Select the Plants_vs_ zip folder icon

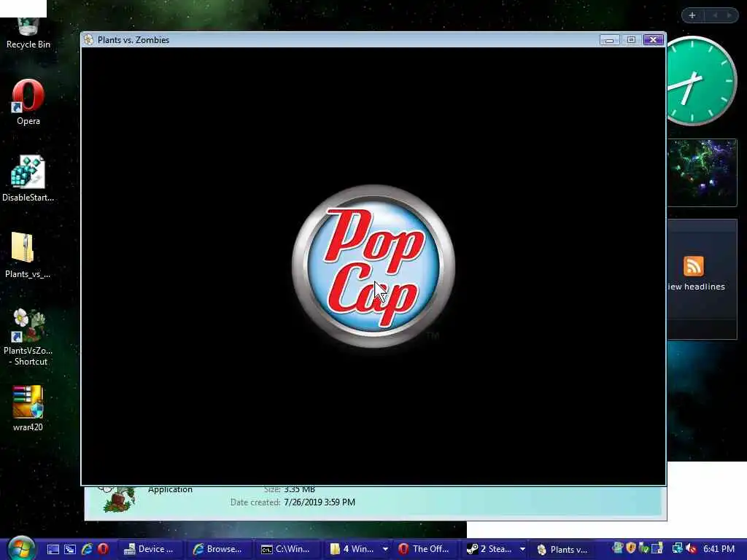(27, 254)
